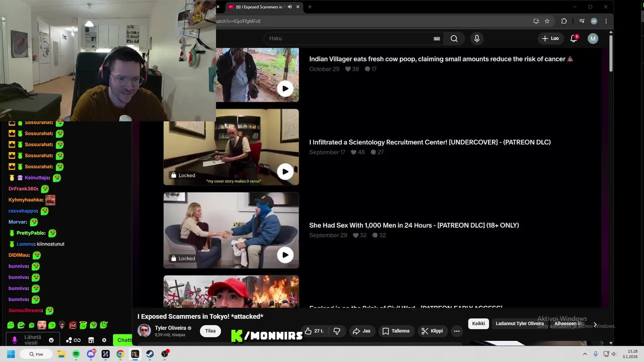644x362 pixels.
Task: Save the video with Tallenna button
Action: click(x=395, y=331)
